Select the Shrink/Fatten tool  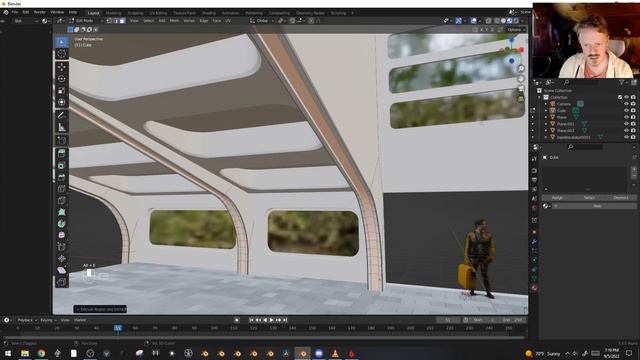tap(62, 258)
